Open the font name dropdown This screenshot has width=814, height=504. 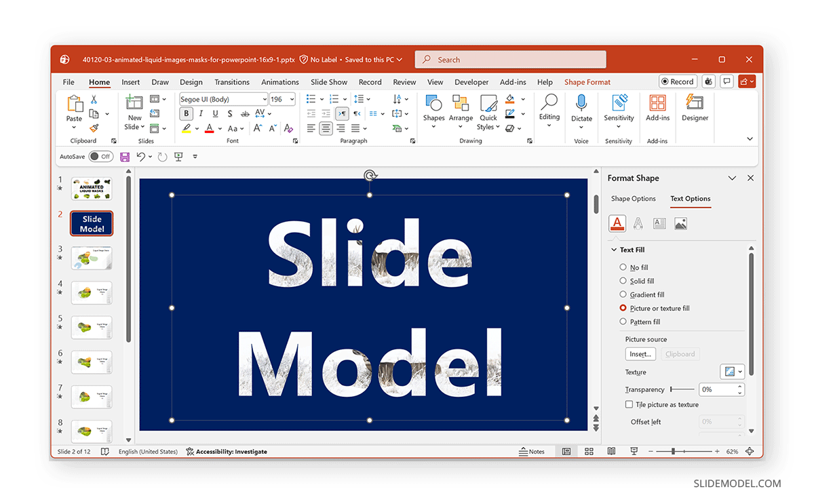point(264,99)
